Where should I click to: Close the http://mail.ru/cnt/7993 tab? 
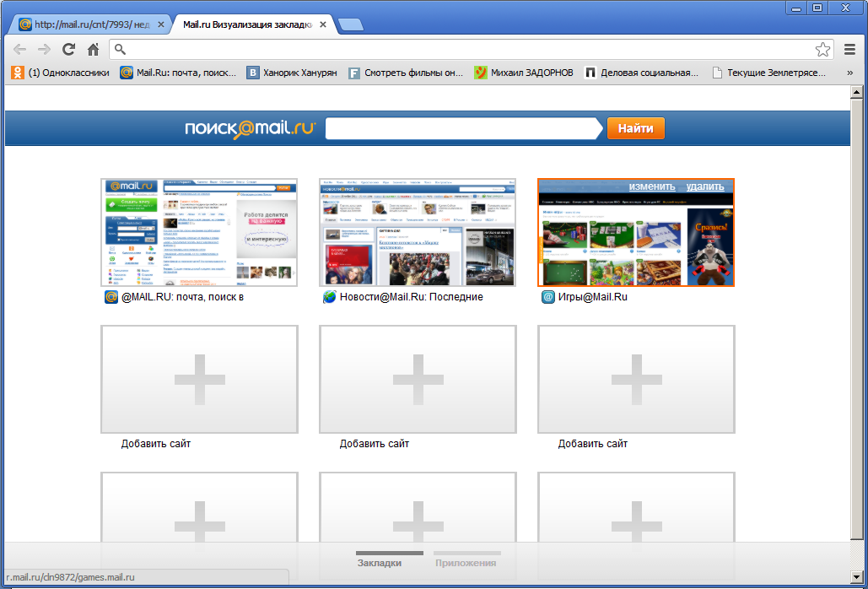pyautogui.click(x=161, y=25)
